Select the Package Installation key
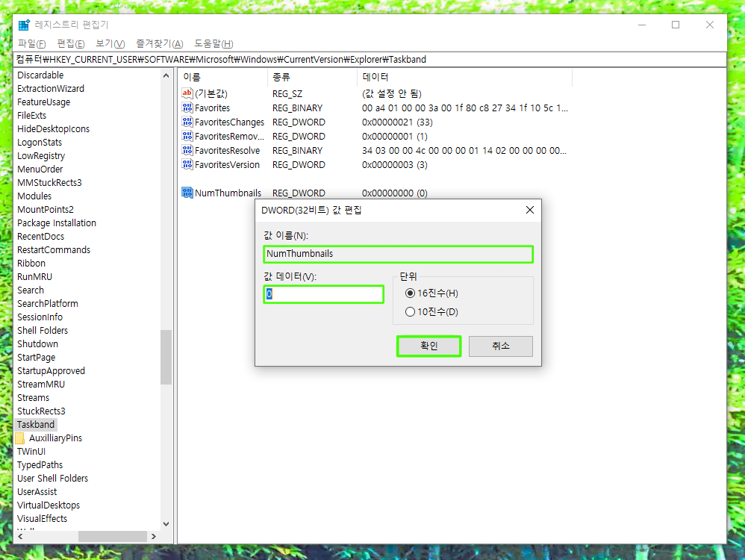The width and height of the screenshot is (745, 560). (x=57, y=223)
